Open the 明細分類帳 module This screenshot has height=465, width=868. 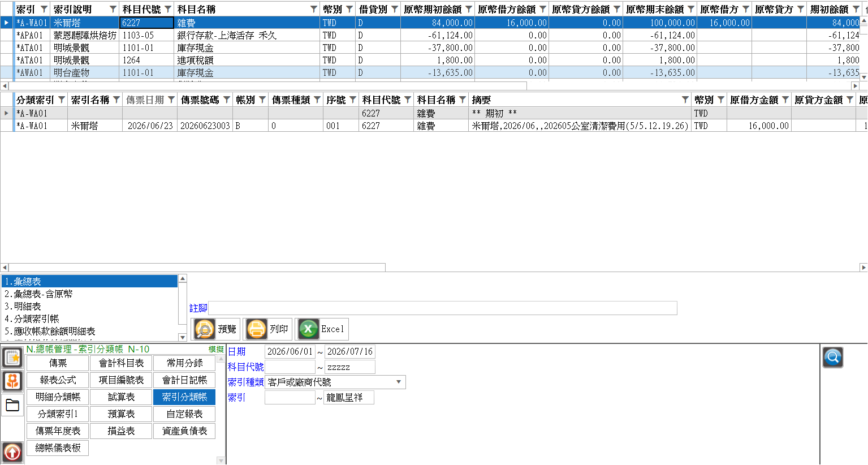[x=58, y=397]
